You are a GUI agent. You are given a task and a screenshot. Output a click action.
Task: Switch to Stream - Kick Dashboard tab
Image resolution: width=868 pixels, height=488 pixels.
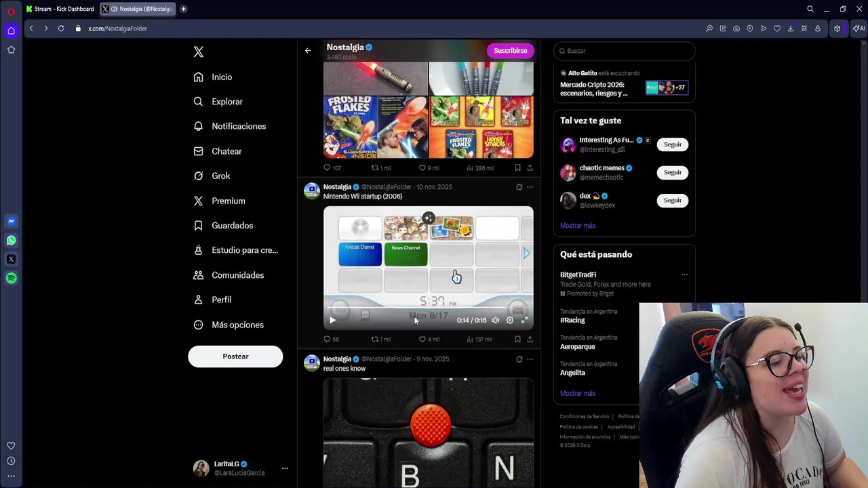tap(60, 9)
